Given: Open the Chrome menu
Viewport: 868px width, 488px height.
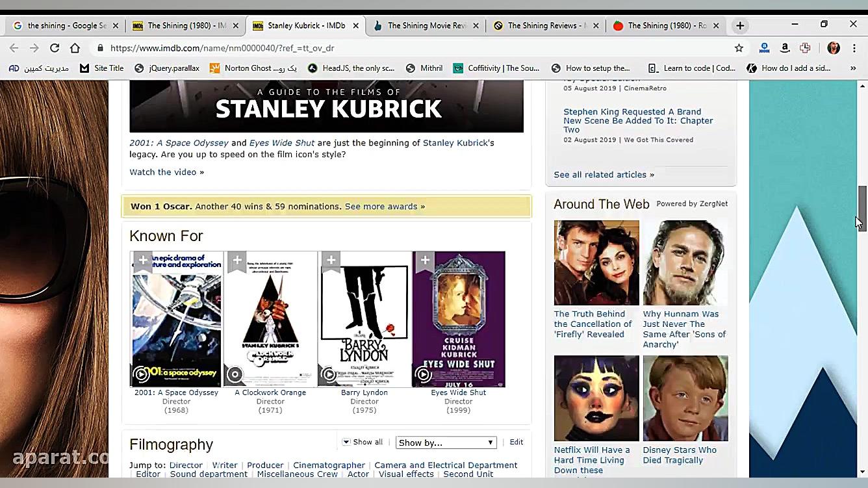Looking at the screenshot, I should tap(853, 48).
